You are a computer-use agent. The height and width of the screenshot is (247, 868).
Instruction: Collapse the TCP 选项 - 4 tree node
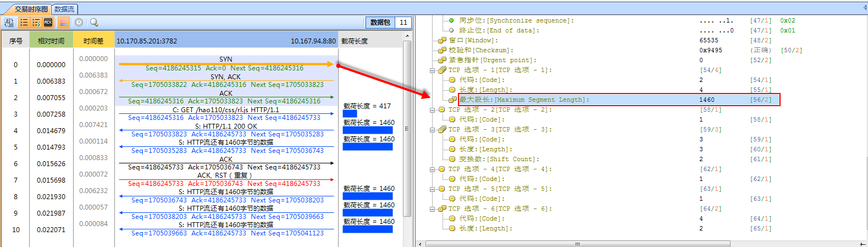tap(433, 169)
